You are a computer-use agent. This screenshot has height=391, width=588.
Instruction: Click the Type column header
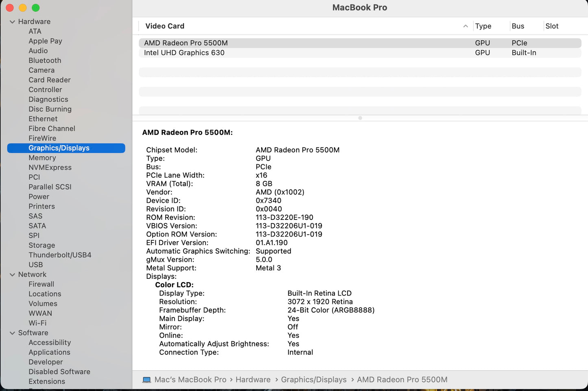point(483,26)
